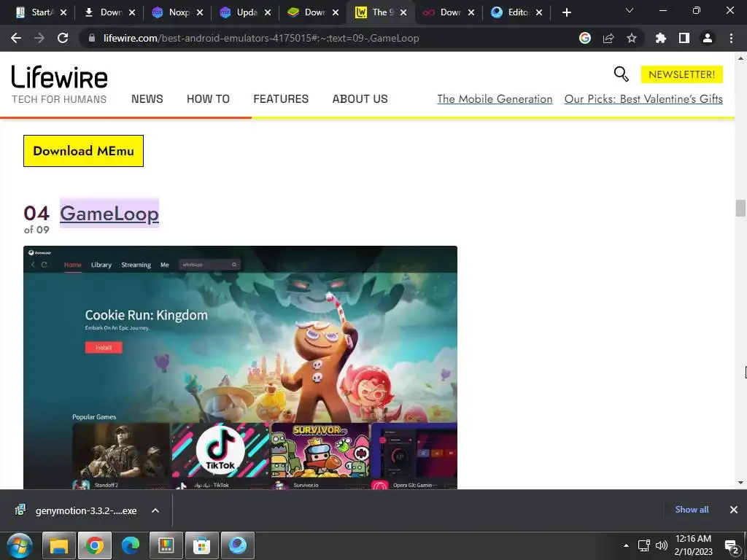Open the tab search chevron
The height and width of the screenshot is (560, 747).
(x=630, y=10)
